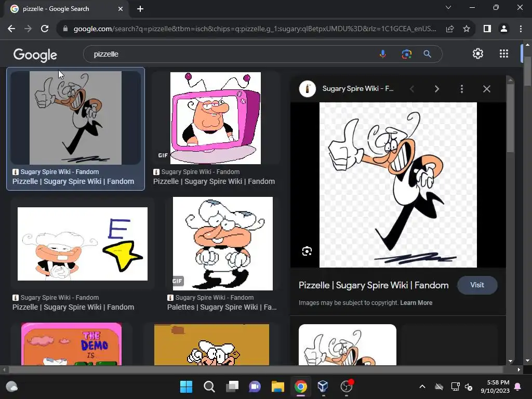Search by image with Google Lens icon

[x=406, y=54]
